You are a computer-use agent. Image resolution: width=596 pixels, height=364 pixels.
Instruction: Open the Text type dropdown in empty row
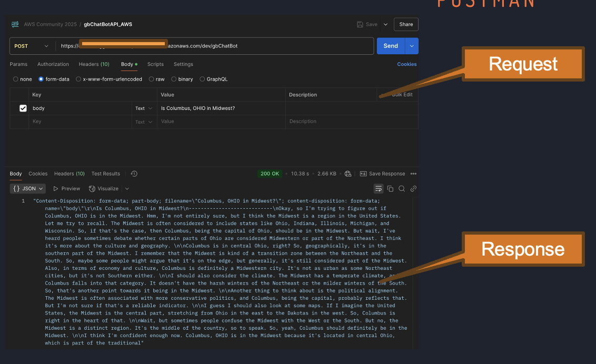pyautogui.click(x=144, y=122)
